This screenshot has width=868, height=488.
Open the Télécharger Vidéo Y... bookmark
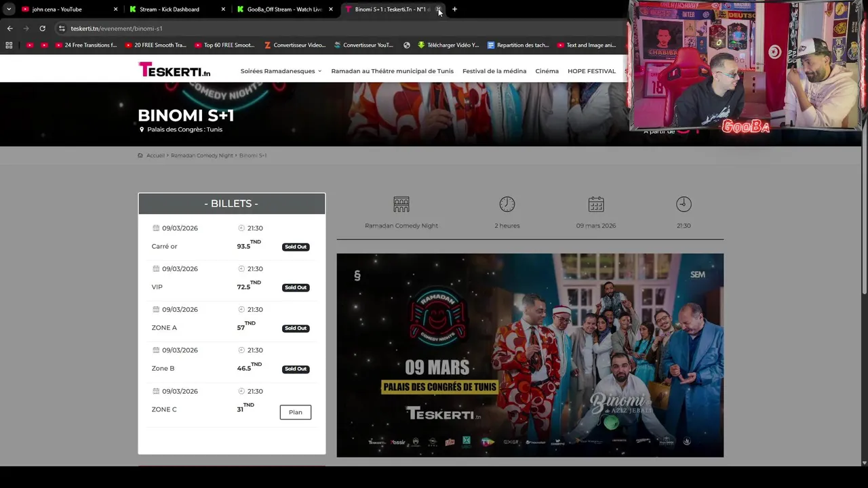tap(449, 45)
